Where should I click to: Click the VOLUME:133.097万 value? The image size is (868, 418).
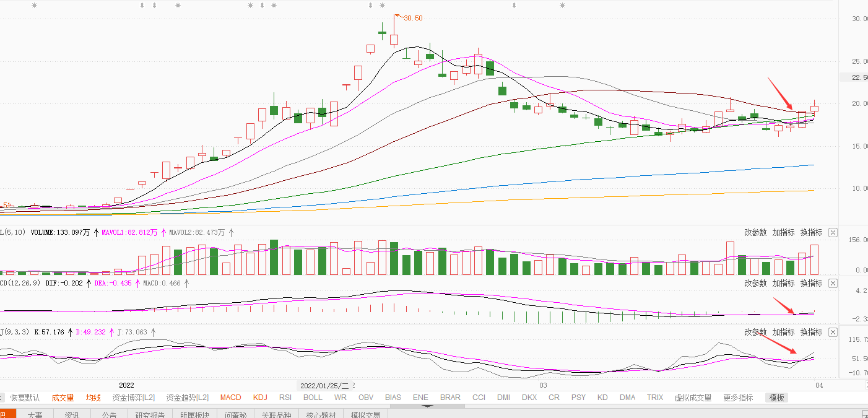tap(59, 233)
